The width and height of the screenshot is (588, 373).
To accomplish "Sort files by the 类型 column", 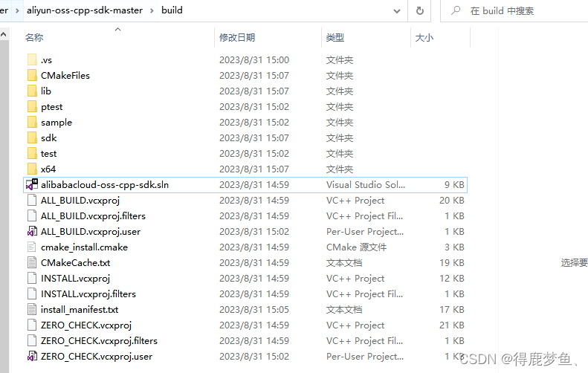I will [335, 37].
